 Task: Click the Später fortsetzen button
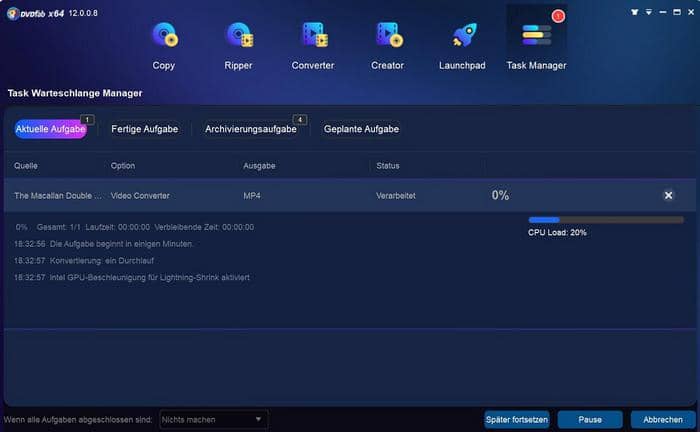click(517, 420)
